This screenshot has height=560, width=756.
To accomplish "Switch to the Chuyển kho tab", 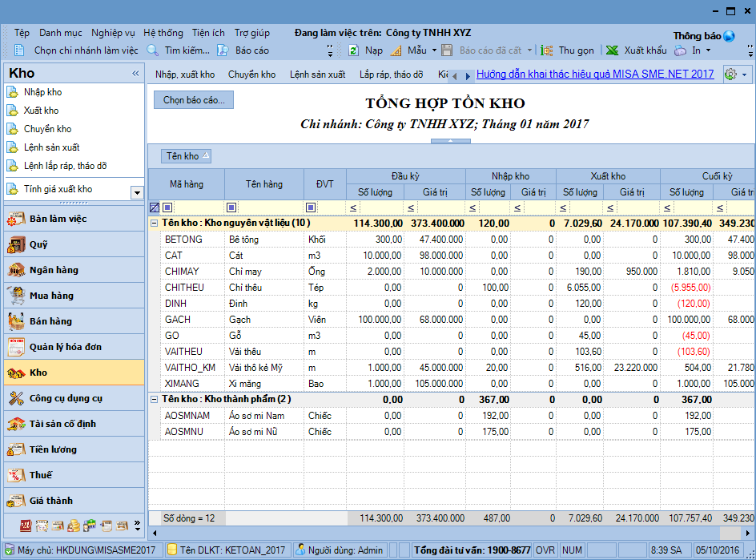I will 251,75.
